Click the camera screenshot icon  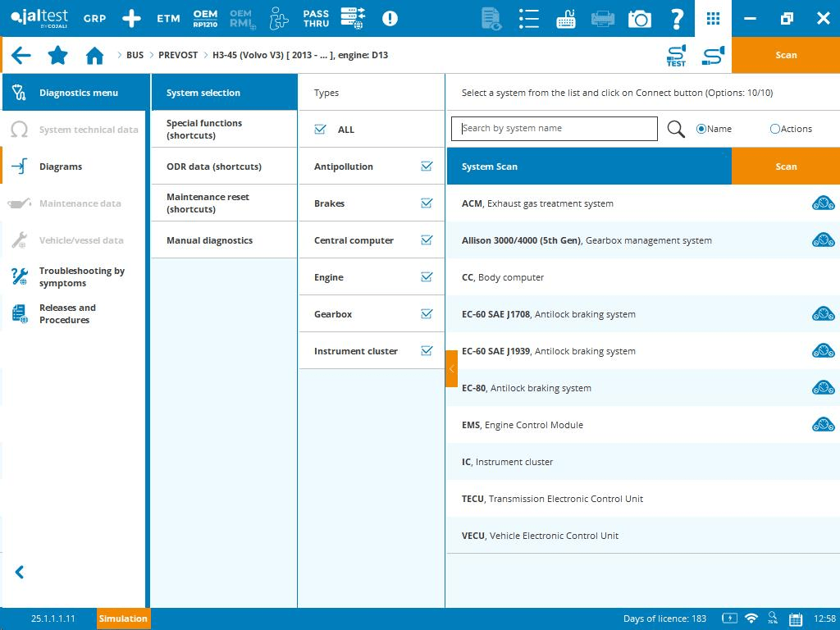click(x=639, y=18)
